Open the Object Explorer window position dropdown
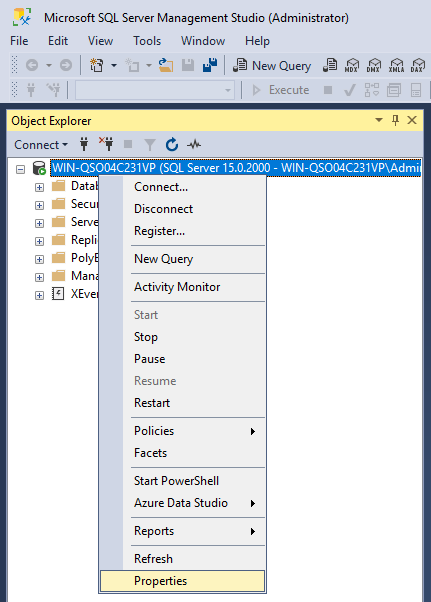This screenshot has height=602, width=431. click(x=379, y=120)
